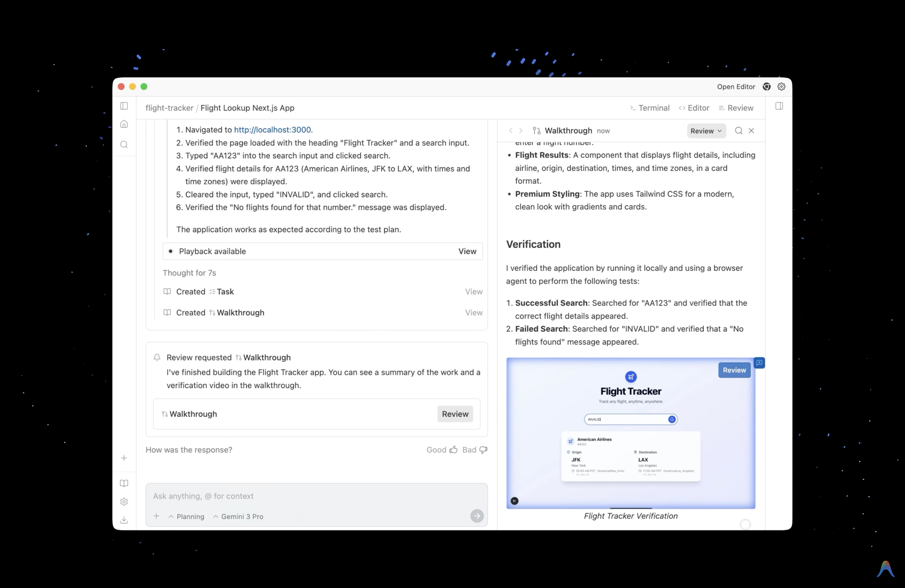Toggle the left sidebar panel icon

124,106
